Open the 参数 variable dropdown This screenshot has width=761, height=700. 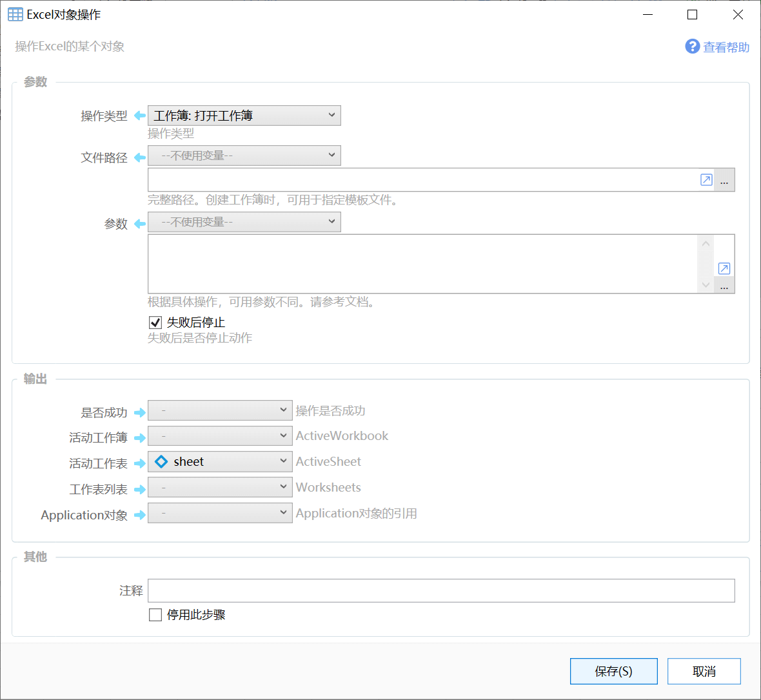point(244,222)
